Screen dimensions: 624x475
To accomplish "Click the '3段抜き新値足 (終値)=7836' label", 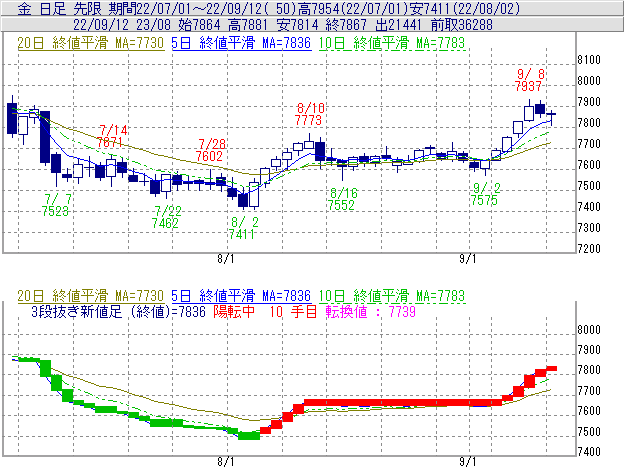I will [118, 311].
